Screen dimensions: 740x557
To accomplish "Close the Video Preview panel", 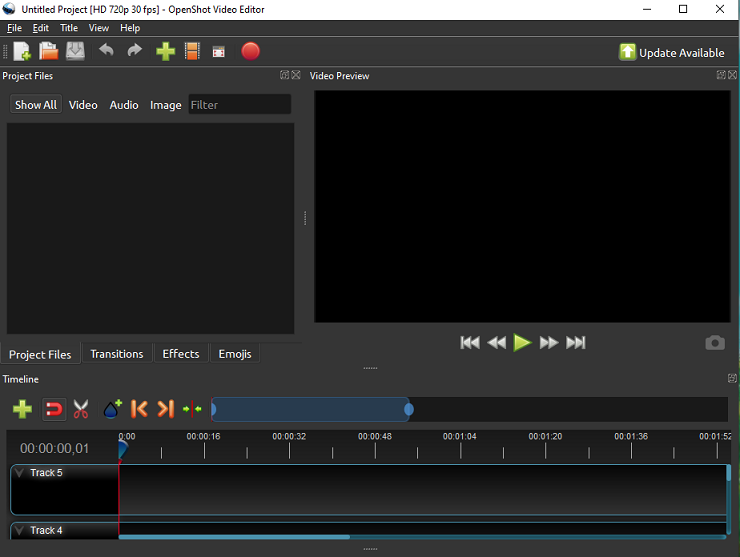I will pos(732,75).
